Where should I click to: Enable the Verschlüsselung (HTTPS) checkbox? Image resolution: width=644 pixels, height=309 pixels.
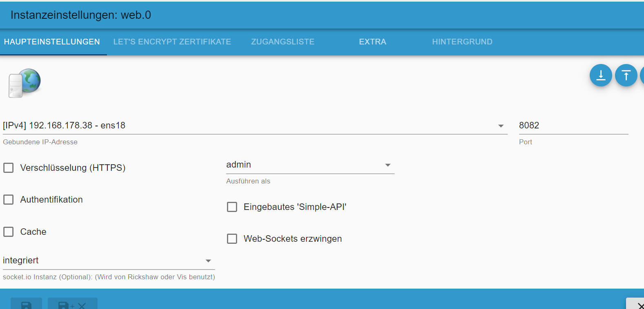(x=9, y=168)
